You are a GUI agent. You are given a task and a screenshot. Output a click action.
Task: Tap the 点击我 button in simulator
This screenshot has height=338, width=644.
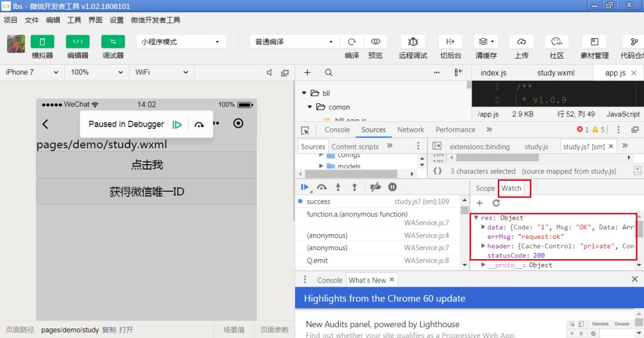click(x=147, y=165)
